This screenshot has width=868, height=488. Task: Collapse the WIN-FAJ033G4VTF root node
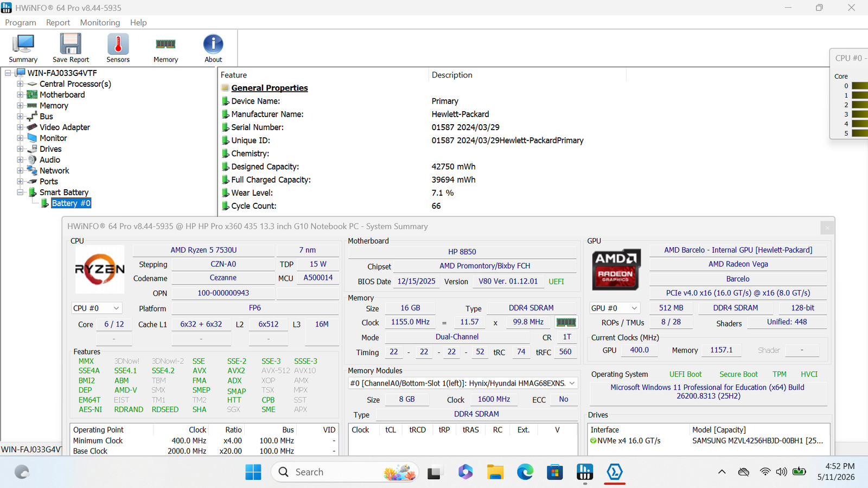point(8,73)
